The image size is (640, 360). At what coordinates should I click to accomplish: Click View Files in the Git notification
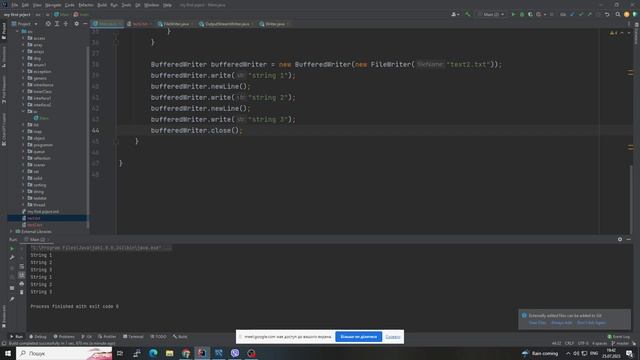[537, 323]
